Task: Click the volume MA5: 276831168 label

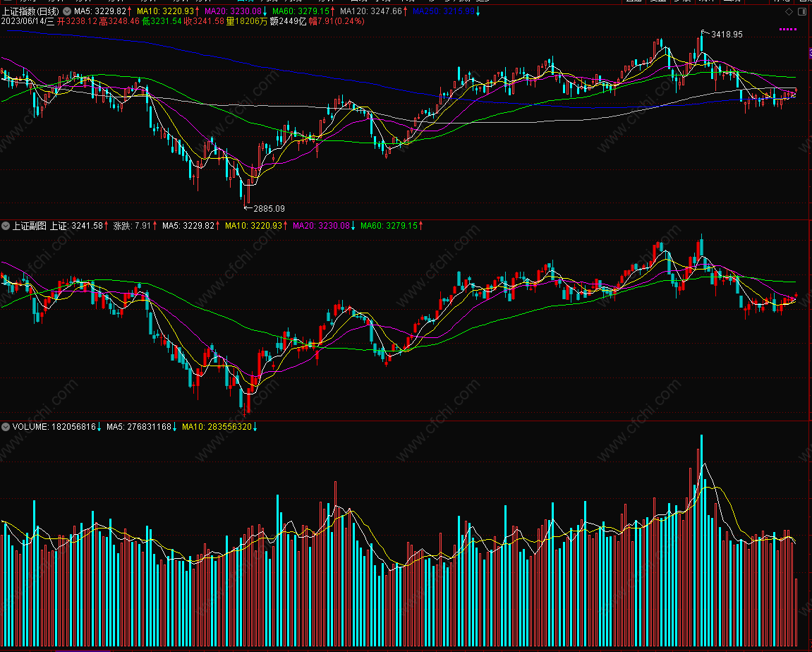Action: (x=139, y=427)
